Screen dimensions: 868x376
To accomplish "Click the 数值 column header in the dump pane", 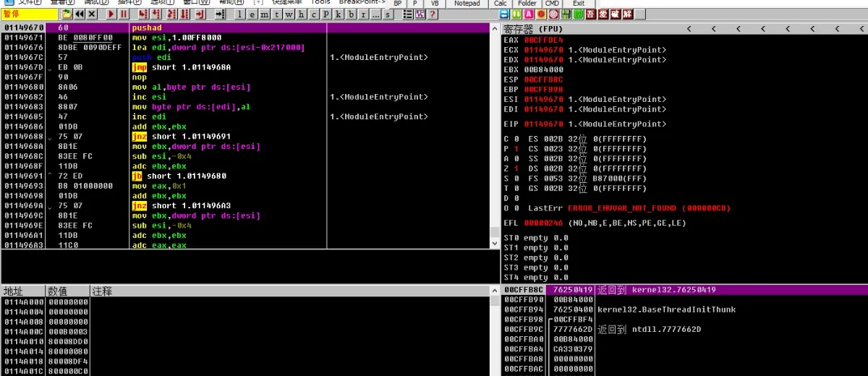I will [x=68, y=291].
